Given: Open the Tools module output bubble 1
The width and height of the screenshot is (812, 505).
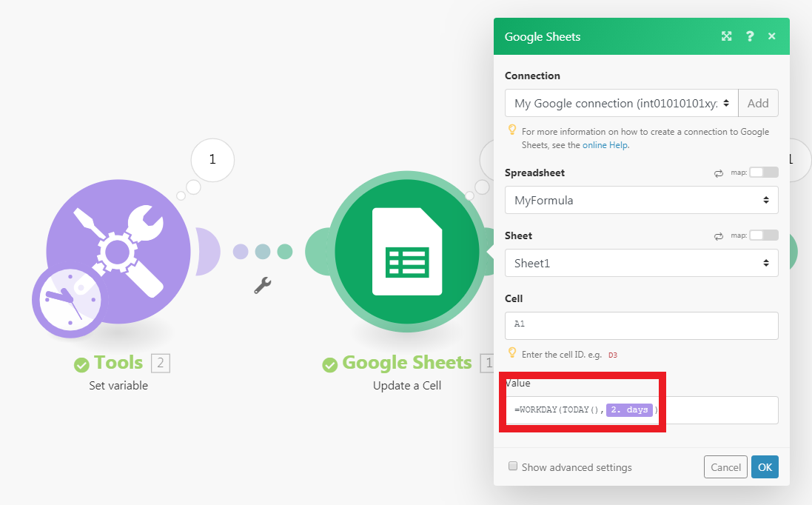Looking at the screenshot, I should coord(212,159).
